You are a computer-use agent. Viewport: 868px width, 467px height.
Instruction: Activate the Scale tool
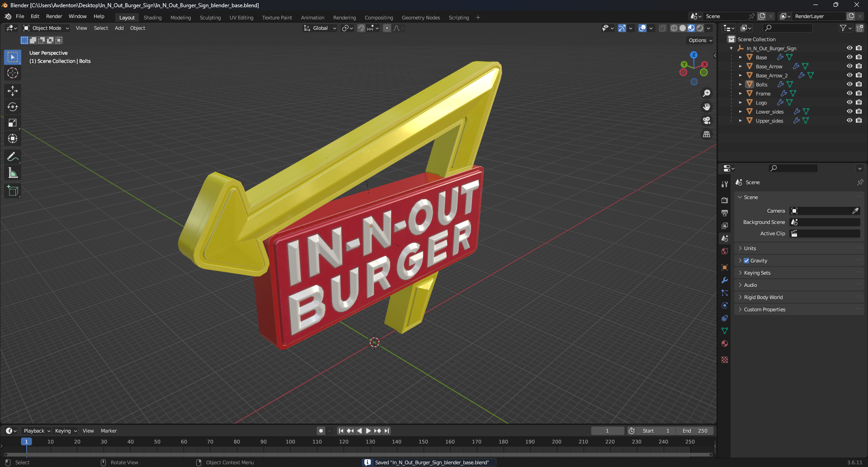pos(13,123)
